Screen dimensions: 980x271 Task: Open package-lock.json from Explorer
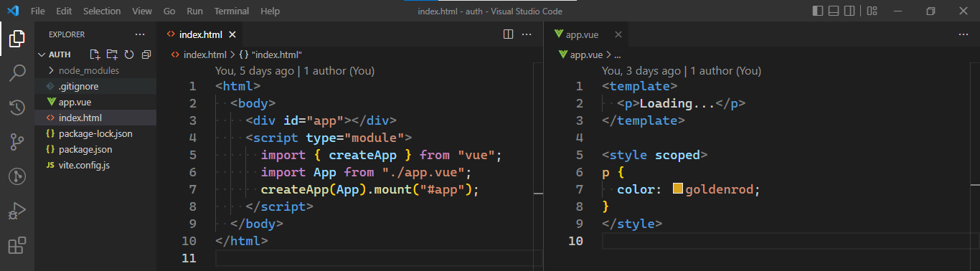(x=95, y=133)
